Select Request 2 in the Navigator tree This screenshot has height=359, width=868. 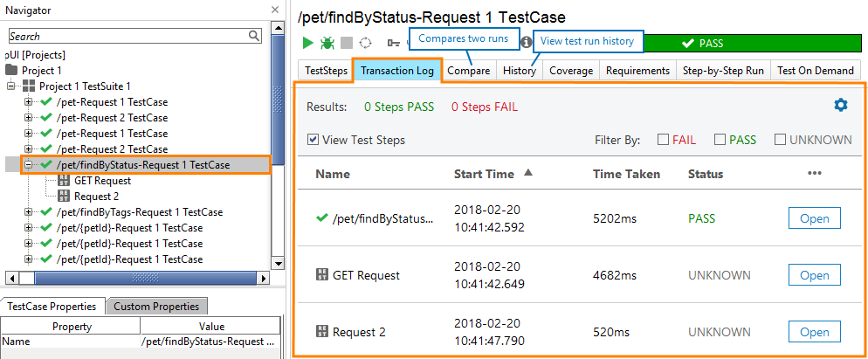[96, 197]
